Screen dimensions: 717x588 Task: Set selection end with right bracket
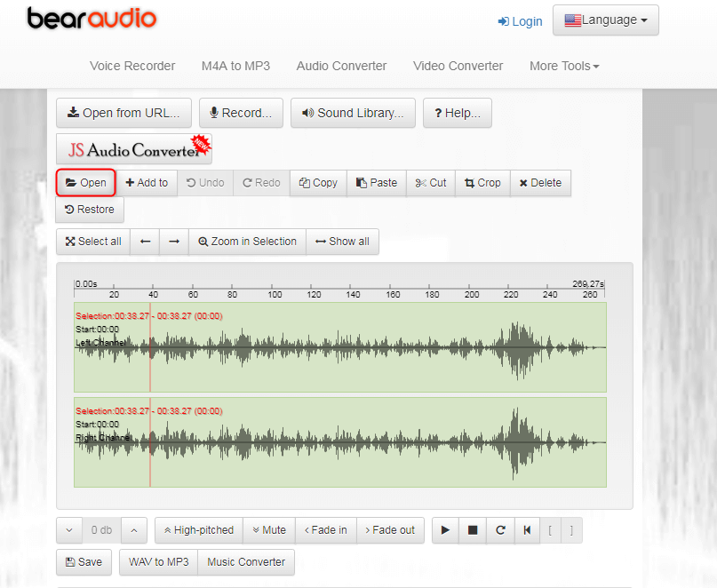[571, 530]
